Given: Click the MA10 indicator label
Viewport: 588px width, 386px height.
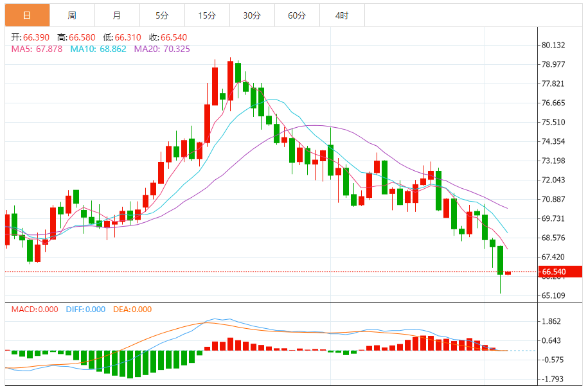Looking at the screenshot, I should [98, 49].
